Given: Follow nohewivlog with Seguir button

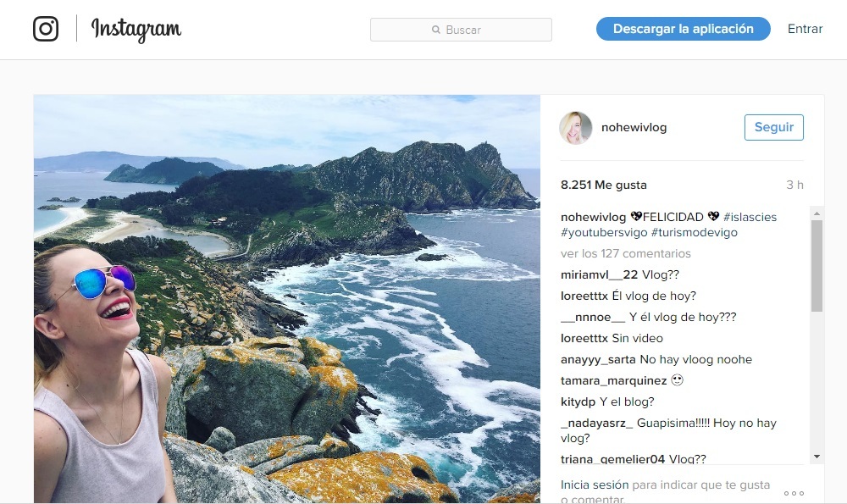Looking at the screenshot, I should (773, 127).
